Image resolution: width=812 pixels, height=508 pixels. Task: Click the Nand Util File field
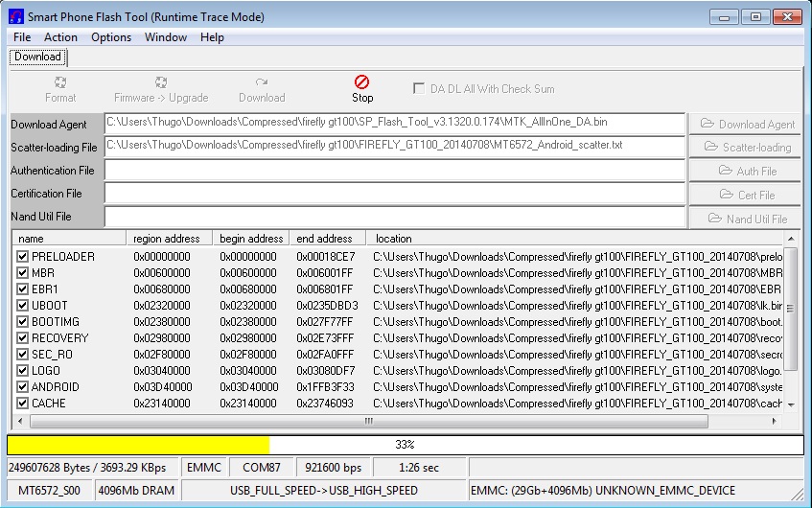click(x=395, y=217)
